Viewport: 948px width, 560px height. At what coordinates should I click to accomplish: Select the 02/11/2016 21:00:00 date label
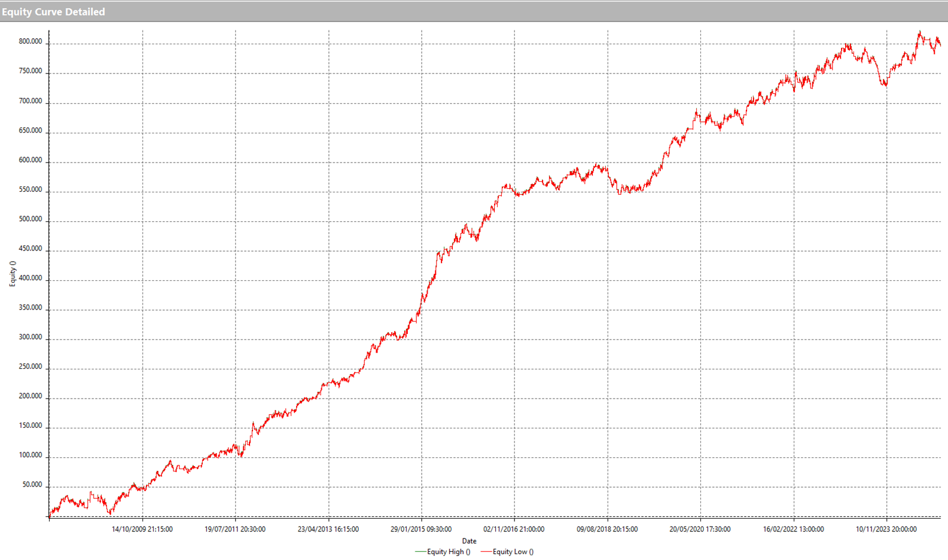click(514, 529)
